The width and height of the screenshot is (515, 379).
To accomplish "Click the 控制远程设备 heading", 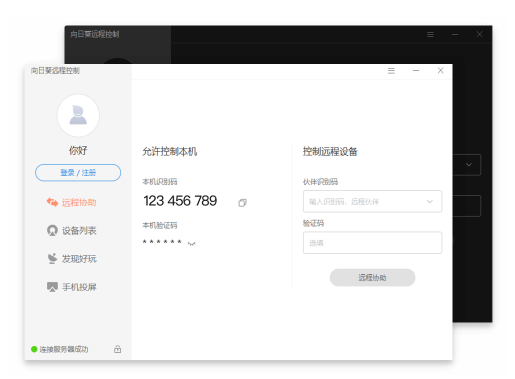I will coord(330,152).
